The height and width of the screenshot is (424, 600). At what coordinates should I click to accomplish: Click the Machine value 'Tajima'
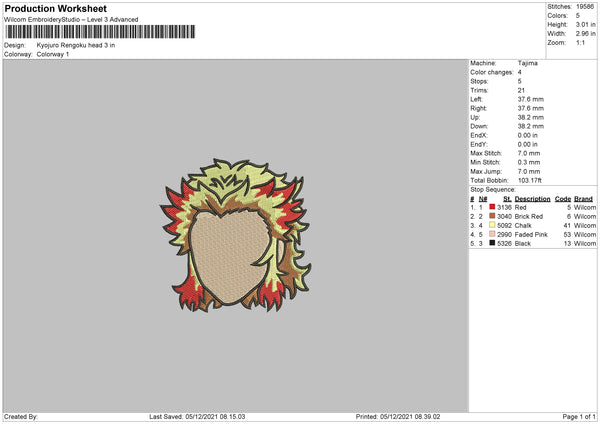(528, 63)
